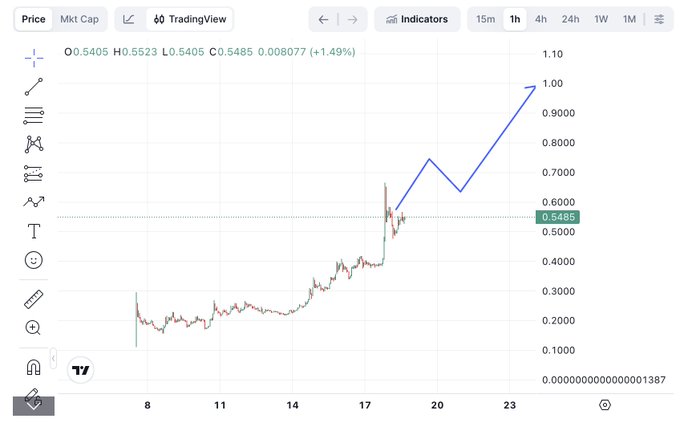
Task: Open the horizontal lines Fibonacci tool
Action: click(34, 115)
